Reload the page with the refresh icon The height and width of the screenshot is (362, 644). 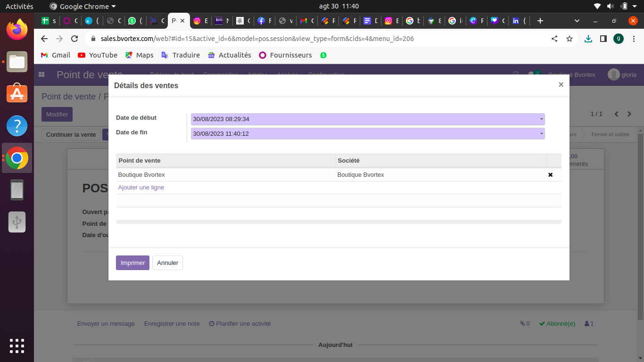(74, 39)
